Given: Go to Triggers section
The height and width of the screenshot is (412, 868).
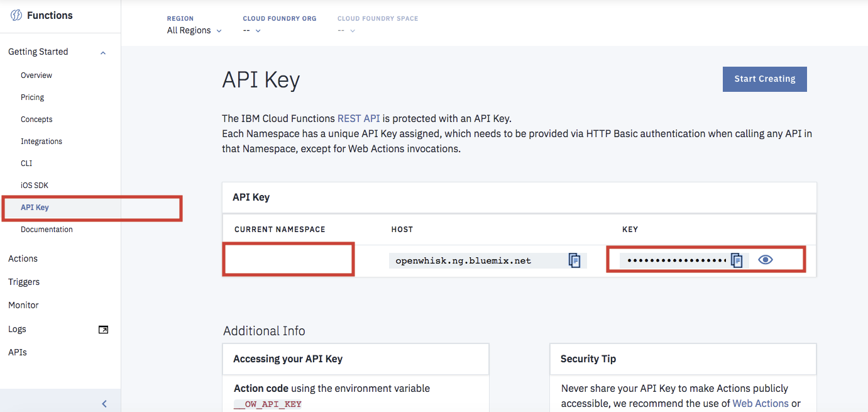Looking at the screenshot, I should [x=24, y=282].
